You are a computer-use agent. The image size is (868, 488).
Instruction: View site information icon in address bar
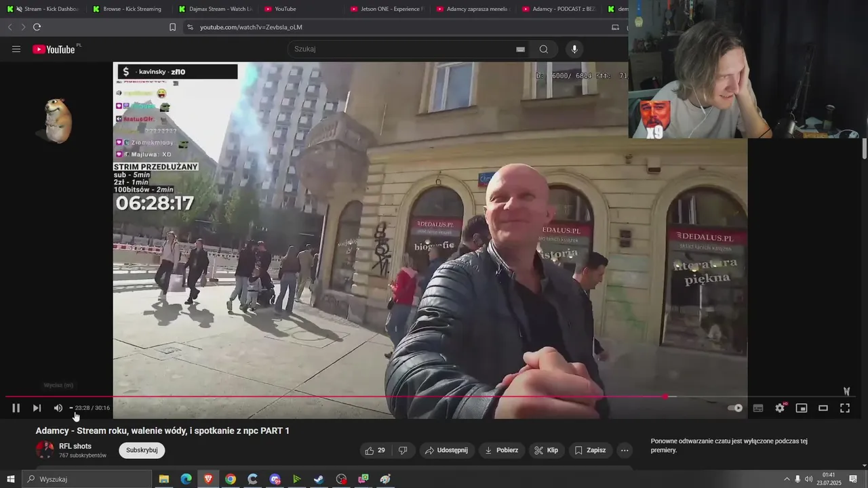click(190, 27)
